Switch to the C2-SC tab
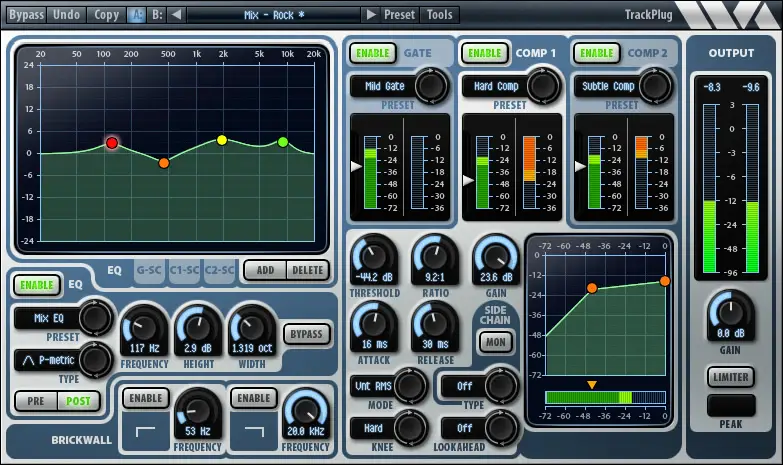 [x=220, y=270]
